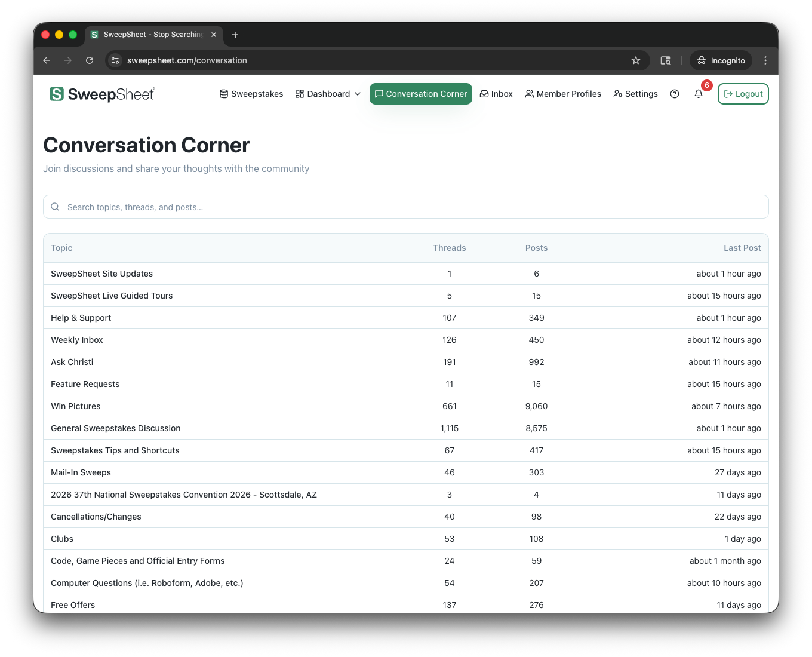Open the Win Pictures topic
Viewport: 812px width, 657px height.
pos(75,406)
